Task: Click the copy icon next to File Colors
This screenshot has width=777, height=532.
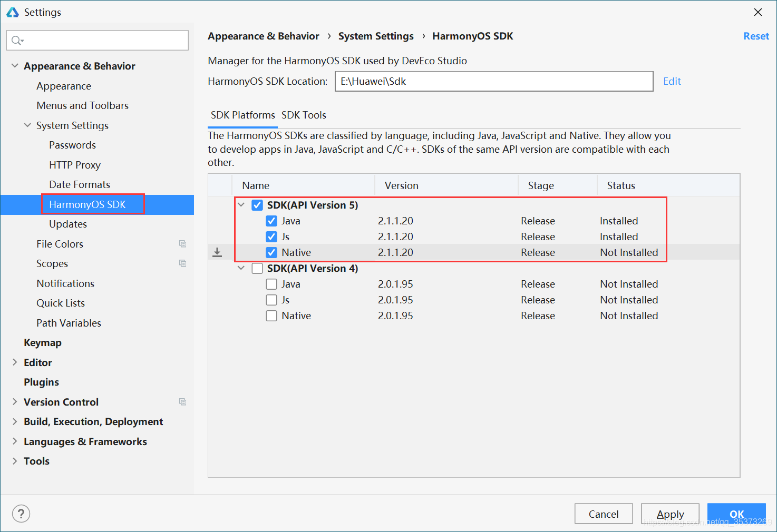Action: (182, 244)
